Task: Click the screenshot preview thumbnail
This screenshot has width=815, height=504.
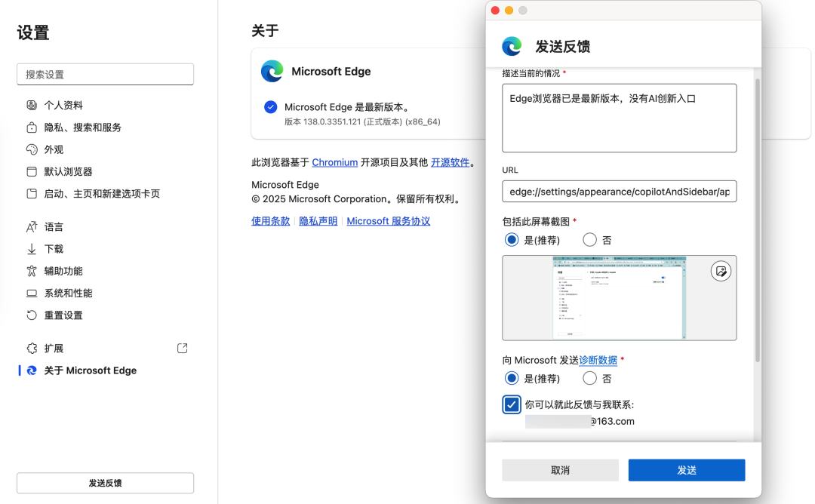Action: tap(620, 298)
